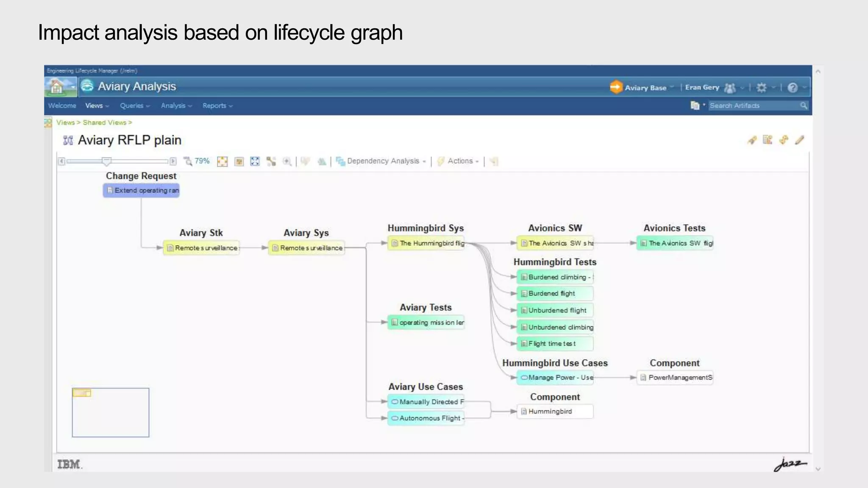Click the magnifier icon in Search Artifacts
The image size is (868, 488).
tap(804, 105)
